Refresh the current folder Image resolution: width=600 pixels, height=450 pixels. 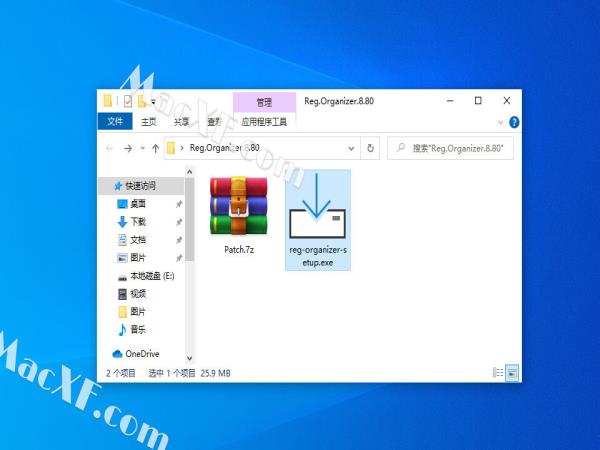370,148
